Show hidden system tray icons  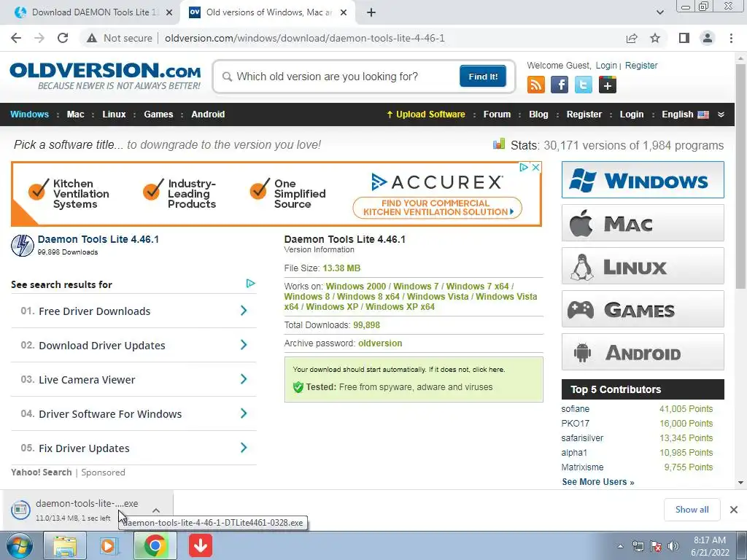pyautogui.click(x=620, y=546)
